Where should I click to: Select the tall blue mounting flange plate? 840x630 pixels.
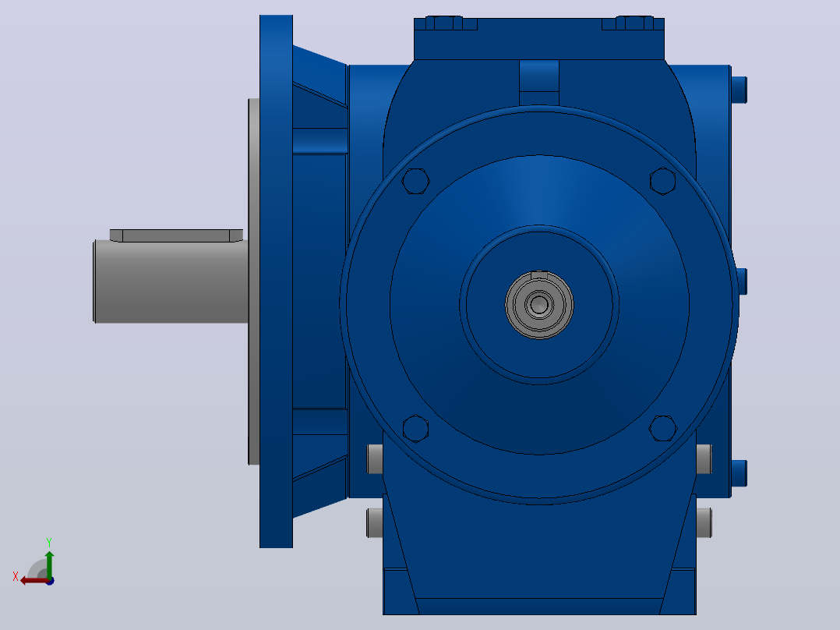point(276,281)
